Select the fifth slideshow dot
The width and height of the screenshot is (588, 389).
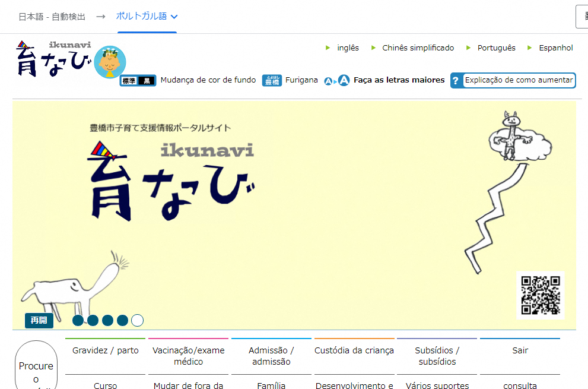pyautogui.click(x=137, y=321)
